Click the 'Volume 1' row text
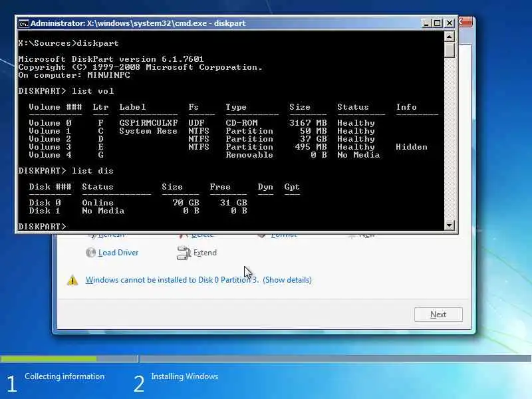 pyautogui.click(x=51, y=131)
